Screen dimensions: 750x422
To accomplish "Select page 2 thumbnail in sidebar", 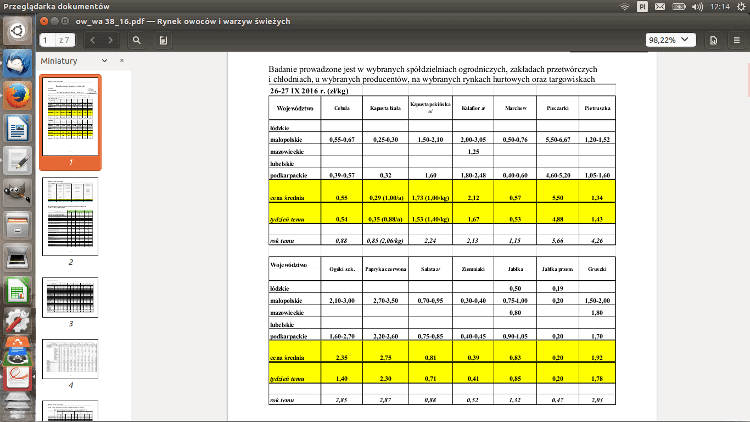I will (70, 215).
